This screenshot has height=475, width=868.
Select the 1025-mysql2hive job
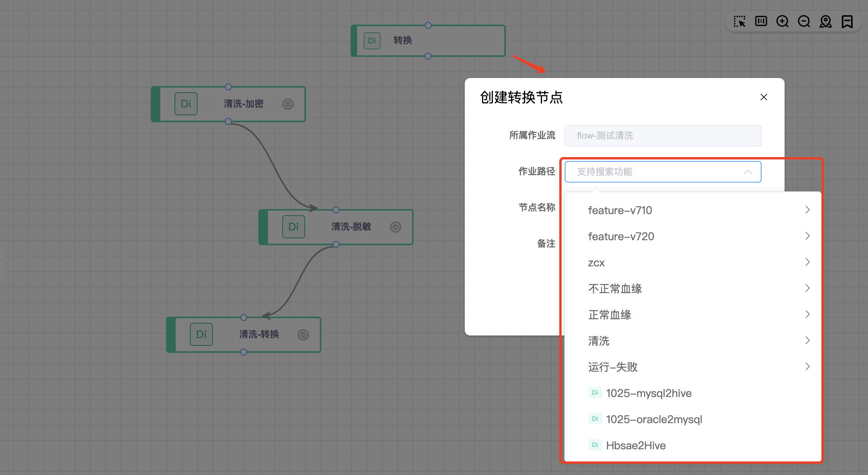649,393
